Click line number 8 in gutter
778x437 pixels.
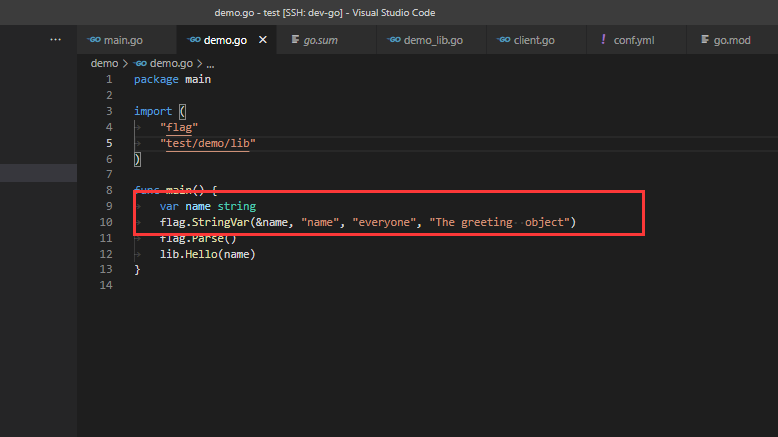109,190
